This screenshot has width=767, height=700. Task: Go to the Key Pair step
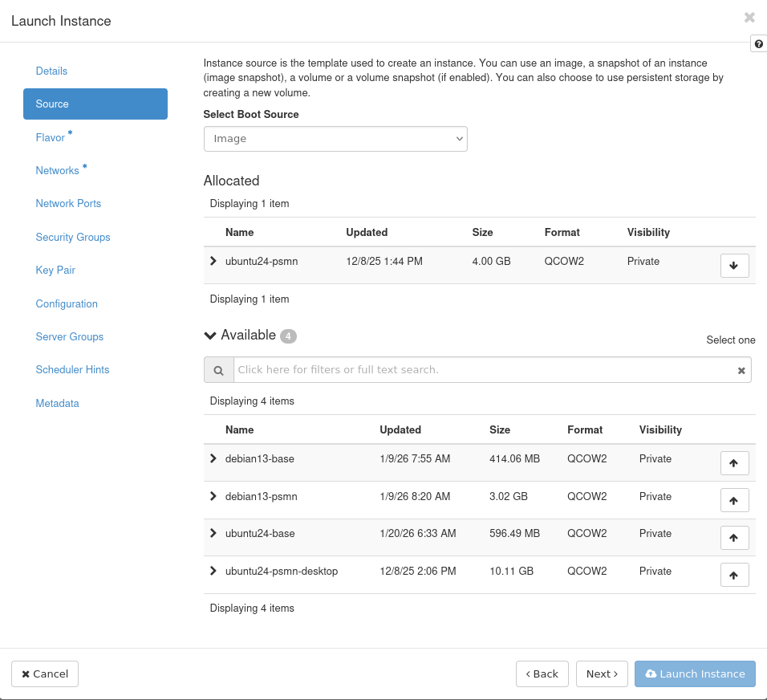coord(55,271)
